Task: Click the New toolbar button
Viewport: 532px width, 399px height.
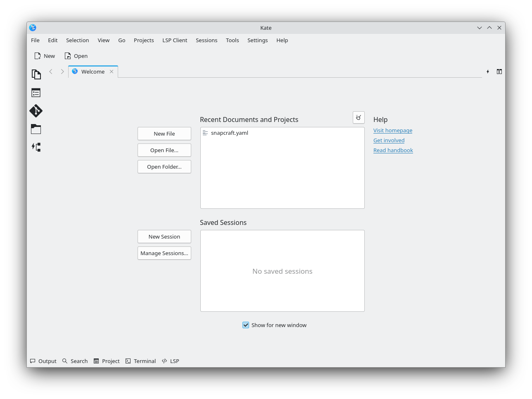Action: pos(45,56)
